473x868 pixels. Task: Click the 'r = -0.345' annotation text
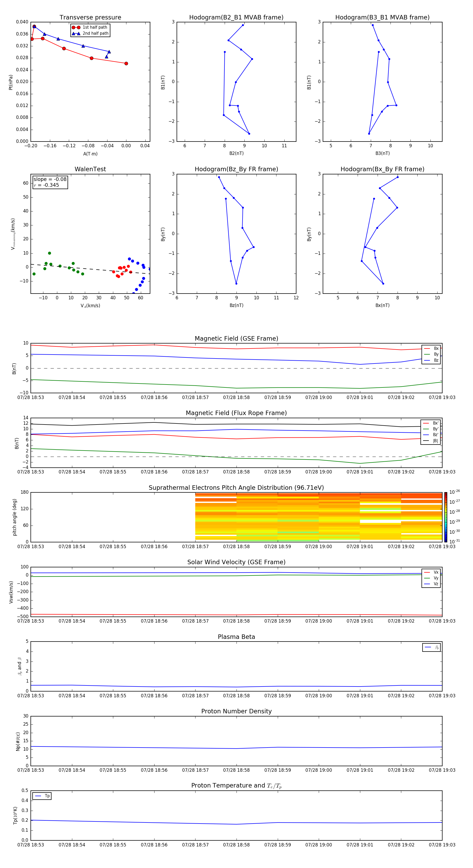pos(46,185)
